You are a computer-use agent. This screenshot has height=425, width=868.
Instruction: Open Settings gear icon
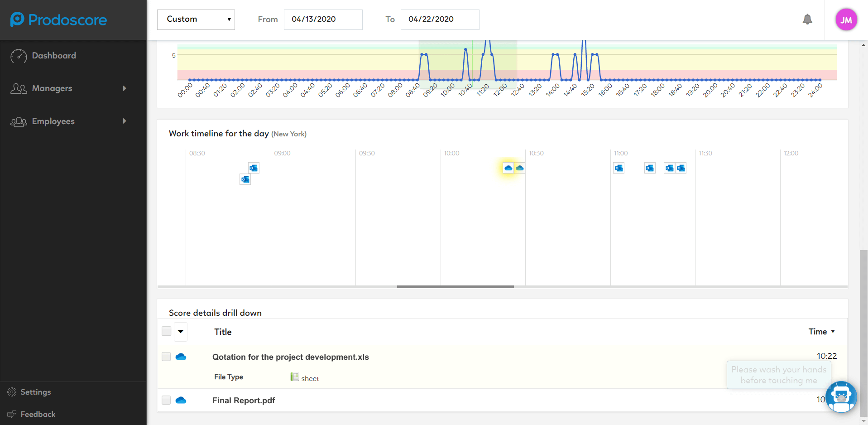point(12,392)
